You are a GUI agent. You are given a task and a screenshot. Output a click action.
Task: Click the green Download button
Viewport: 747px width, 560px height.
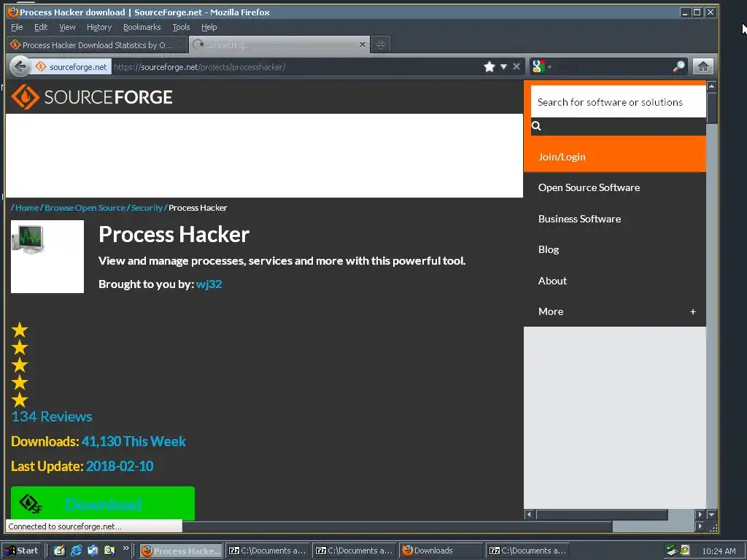click(x=103, y=503)
